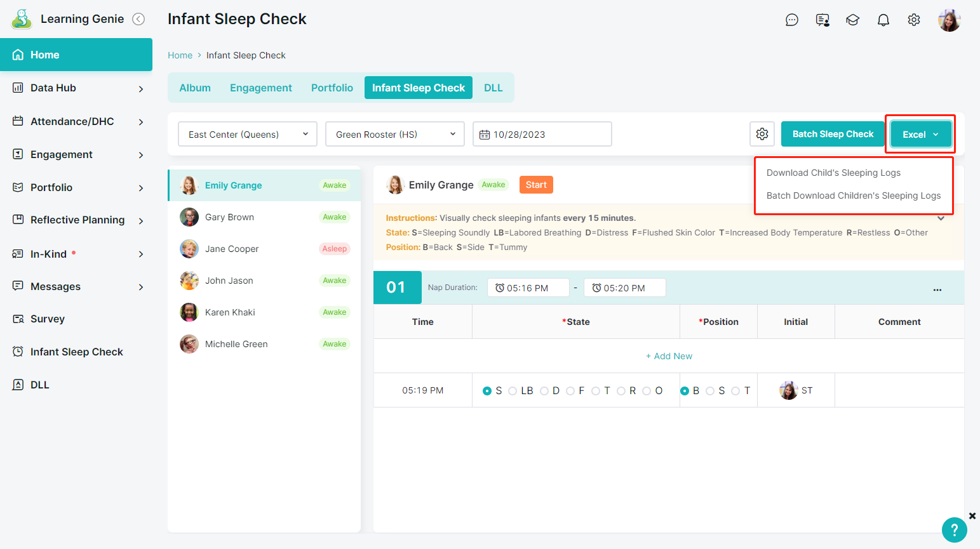Click the notification bell icon

click(x=883, y=20)
